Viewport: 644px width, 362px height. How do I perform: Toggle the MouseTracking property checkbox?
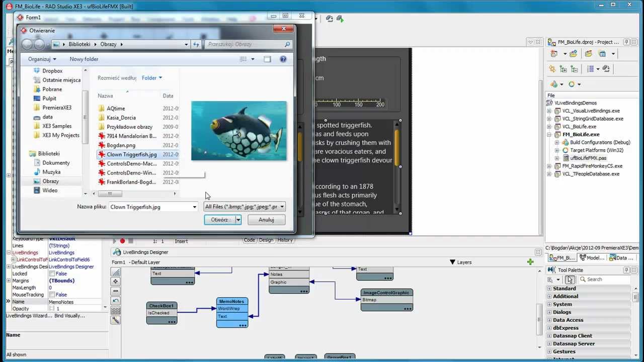coord(52,295)
